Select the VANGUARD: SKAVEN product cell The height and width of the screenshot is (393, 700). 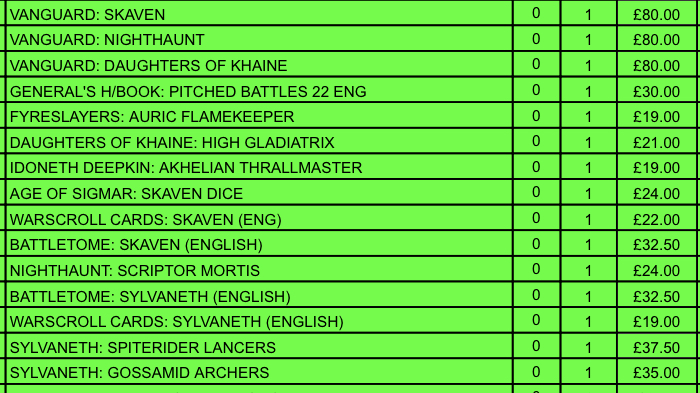tap(259, 13)
